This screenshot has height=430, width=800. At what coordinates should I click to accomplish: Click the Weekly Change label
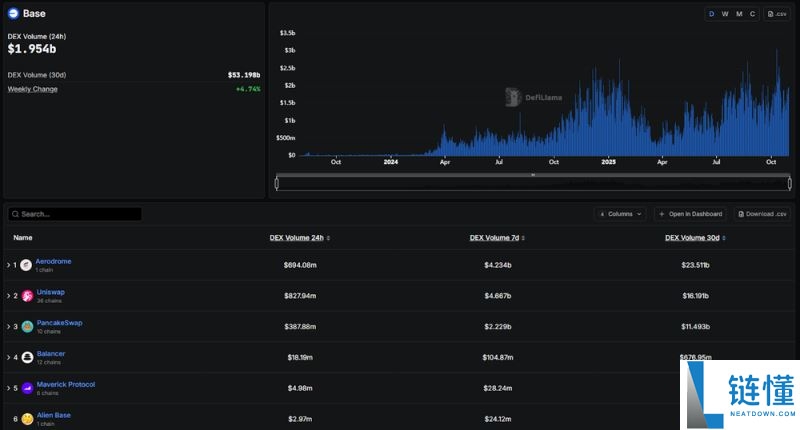point(32,89)
